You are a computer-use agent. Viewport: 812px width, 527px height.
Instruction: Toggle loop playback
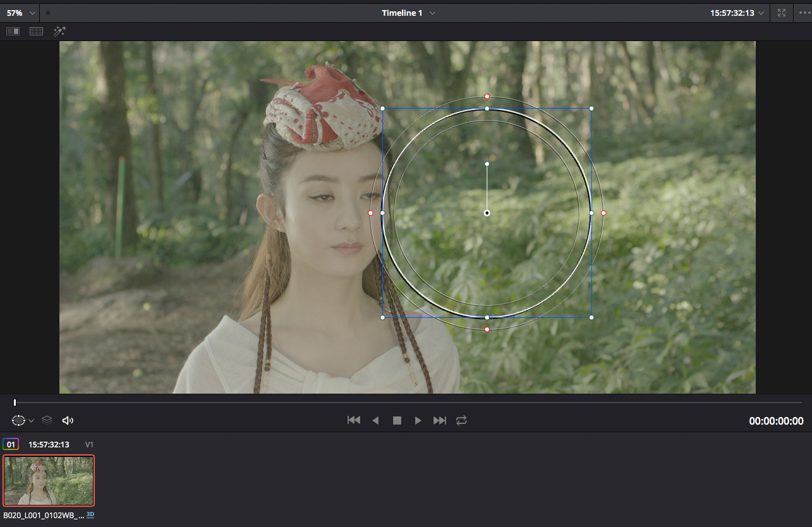pyautogui.click(x=461, y=420)
